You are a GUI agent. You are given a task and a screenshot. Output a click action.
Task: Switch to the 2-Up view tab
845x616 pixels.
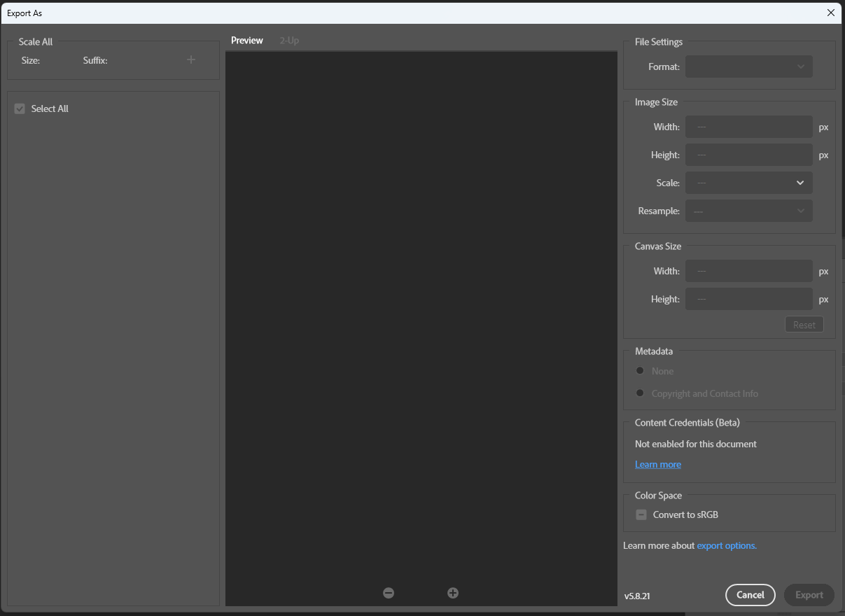[x=288, y=40]
